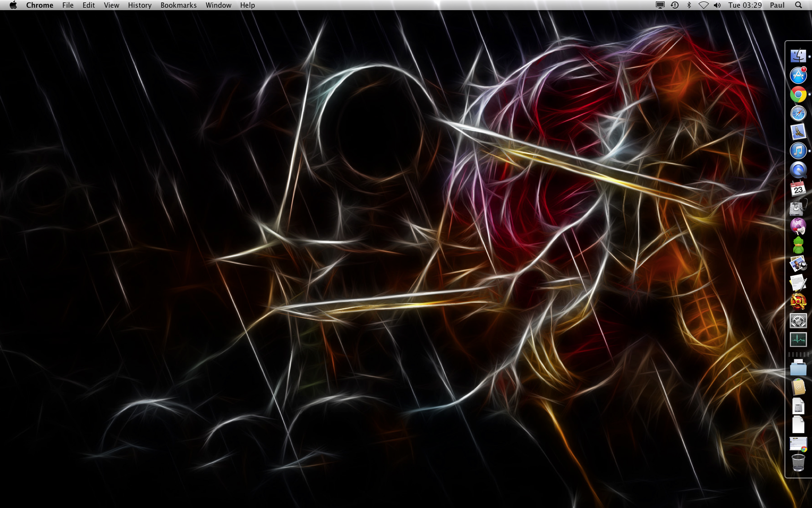812x508 pixels.
Task: Launch the Mail stamp icon
Action: coord(798,132)
